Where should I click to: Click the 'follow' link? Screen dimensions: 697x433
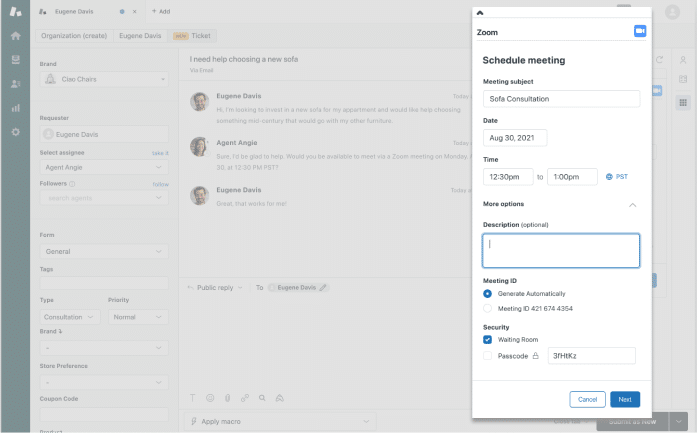160,184
